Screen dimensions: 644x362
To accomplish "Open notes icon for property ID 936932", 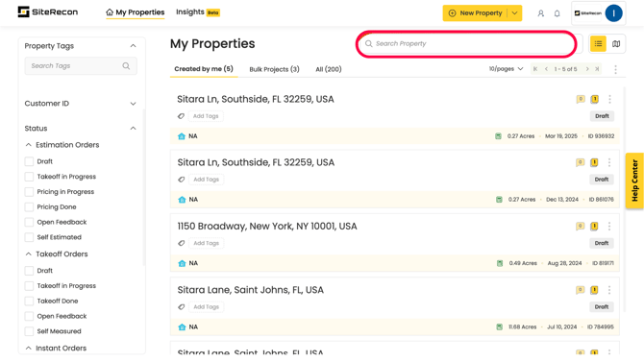I will (595, 99).
